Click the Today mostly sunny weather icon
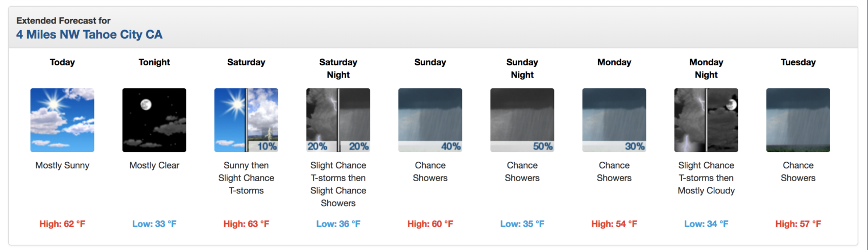This screenshot has width=868, height=250. [62, 120]
